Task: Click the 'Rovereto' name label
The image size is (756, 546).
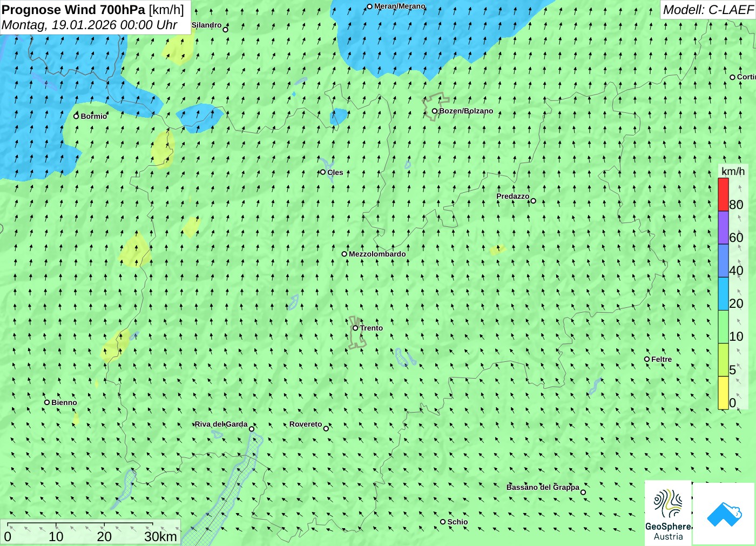Action: point(305,424)
